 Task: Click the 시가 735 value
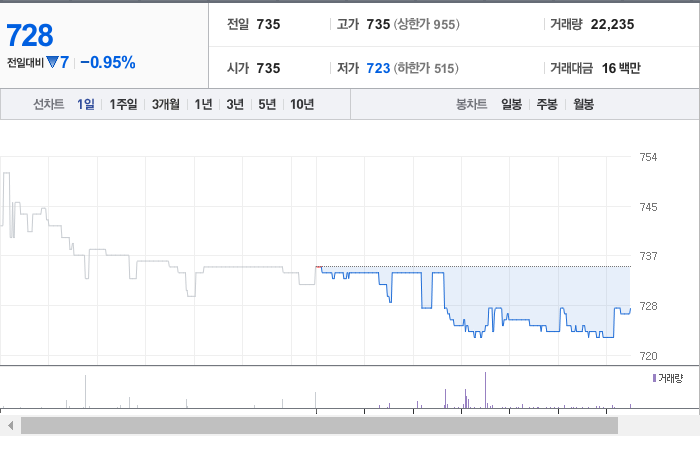pos(268,68)
